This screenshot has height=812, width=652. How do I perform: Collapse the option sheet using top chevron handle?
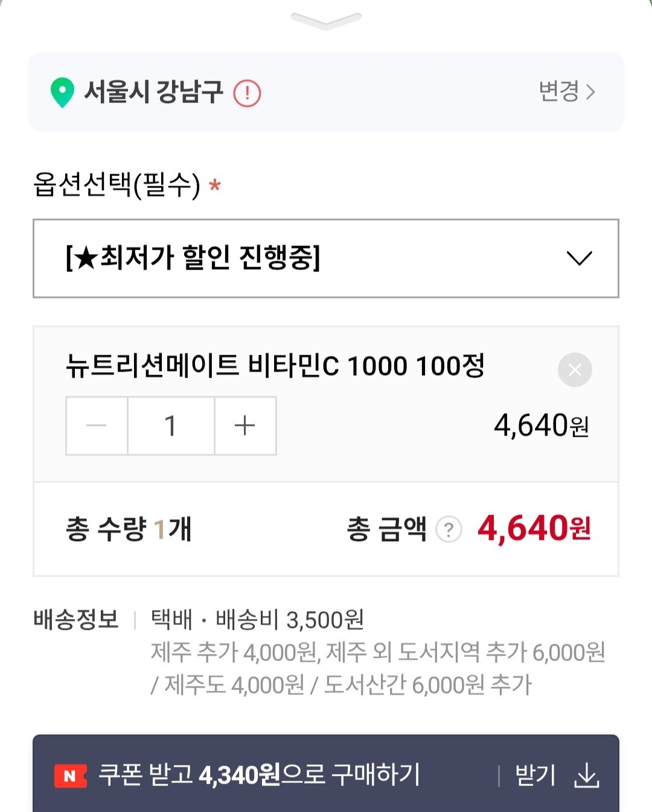(x=326, y=21)
